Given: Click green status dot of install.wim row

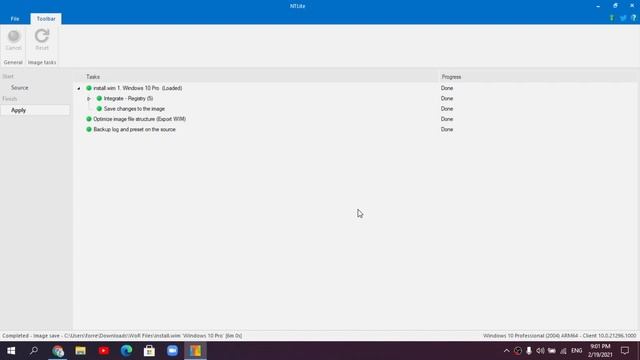Looking at the screenshot, I should [x=89, y=88].
